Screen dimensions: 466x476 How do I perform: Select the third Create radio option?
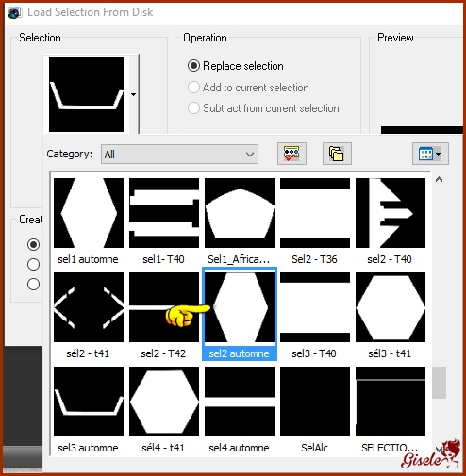[33, 285]
